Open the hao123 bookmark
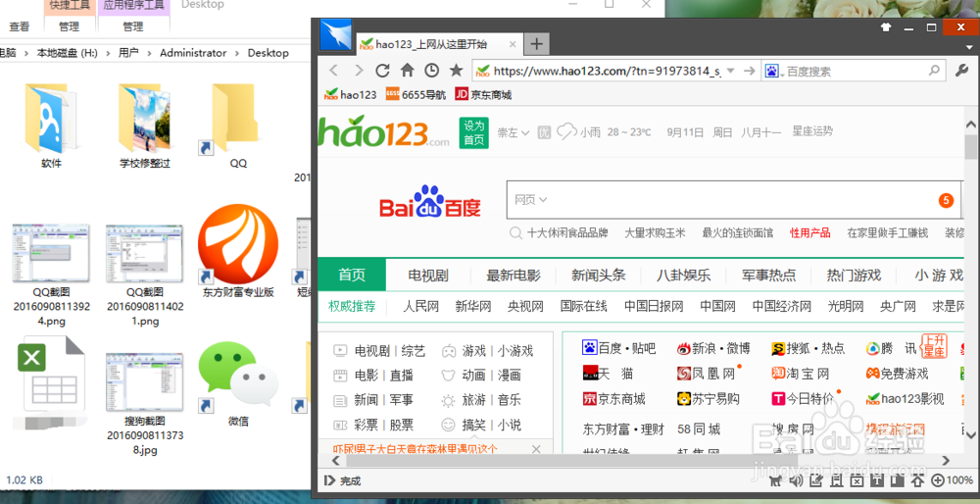 350,95
